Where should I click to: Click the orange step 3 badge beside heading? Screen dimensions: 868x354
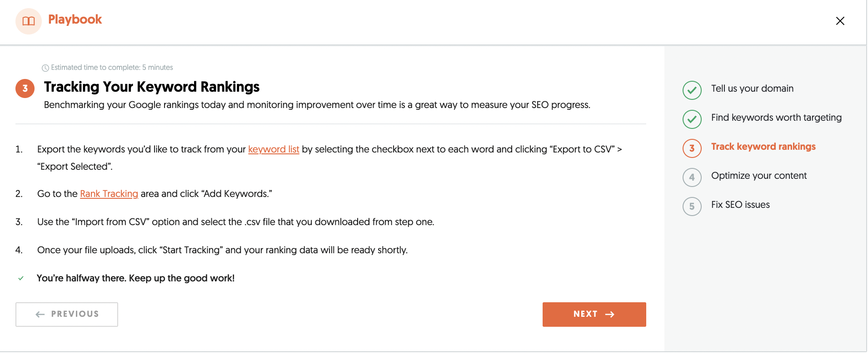(x=25, y=88)
